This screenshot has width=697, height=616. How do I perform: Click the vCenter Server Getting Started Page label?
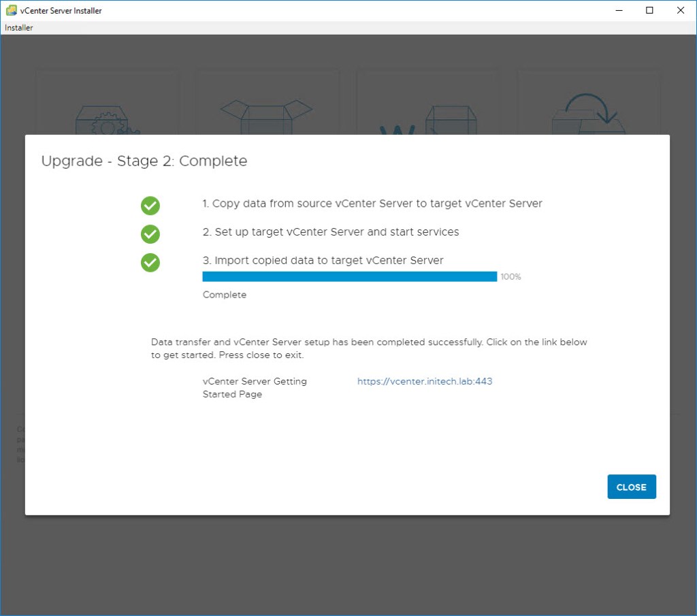coord(254,388)
